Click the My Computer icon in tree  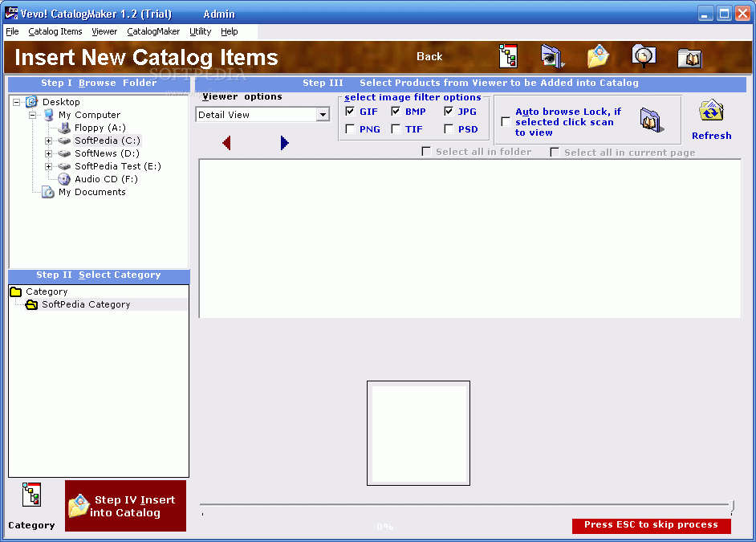tap(48, 115)
